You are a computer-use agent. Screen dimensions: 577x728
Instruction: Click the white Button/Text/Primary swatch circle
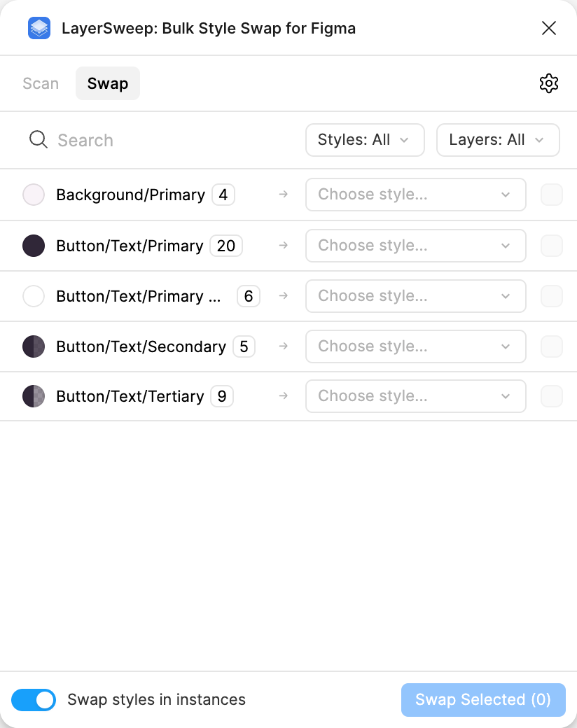click(33, 296)
